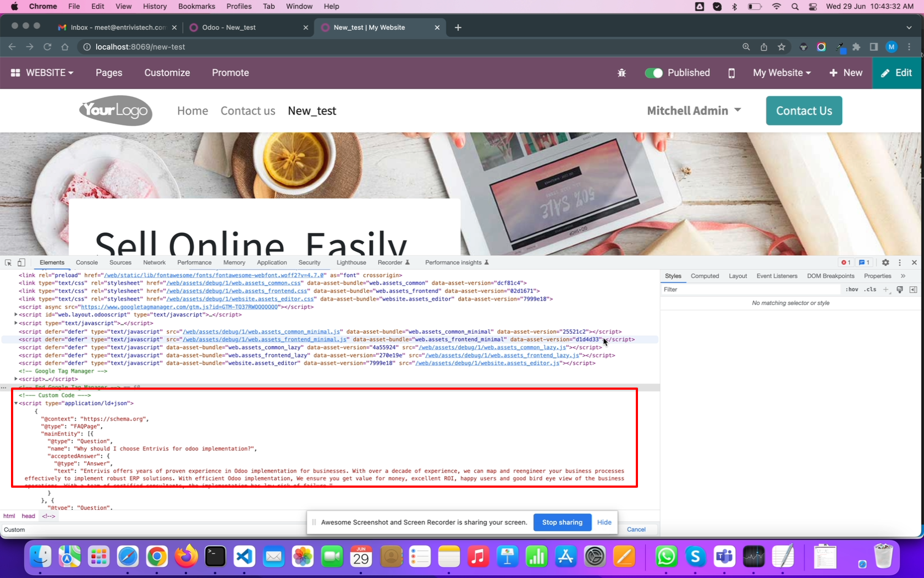This screenshot has height=578, width=924.
Task: Open DevTools more options kebab menu
Action: [x=900, y=263]
